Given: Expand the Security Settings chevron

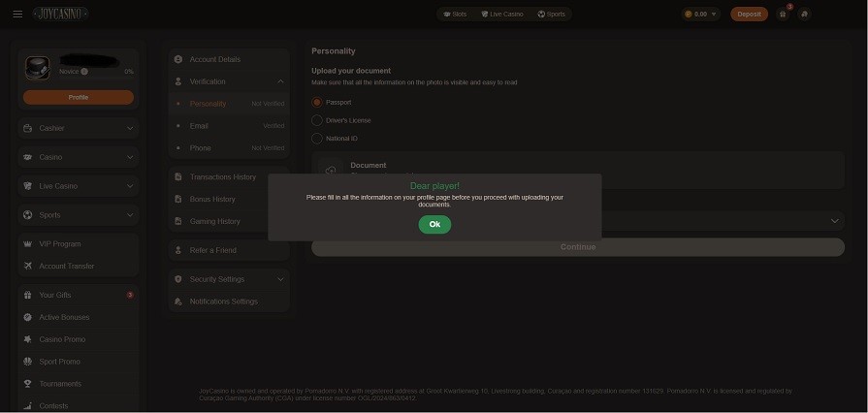Looking at the screenshot, I should point(280,279).
